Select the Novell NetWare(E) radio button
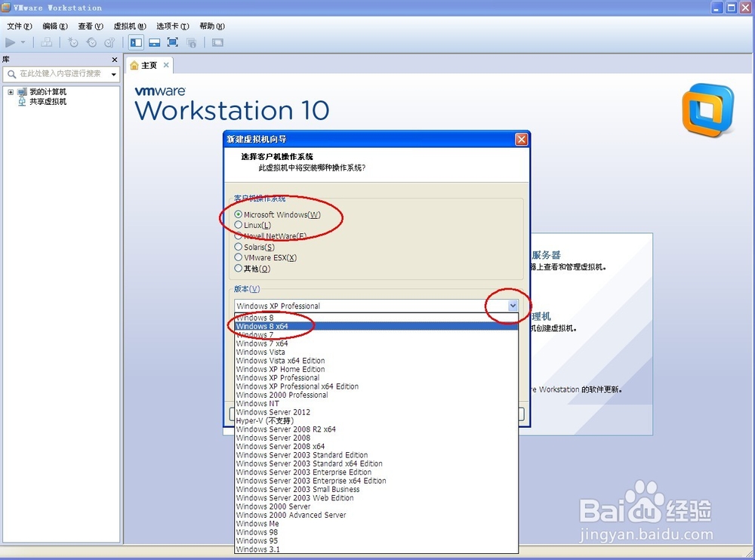This screenshot has height=560, width=755. point(238,236)
